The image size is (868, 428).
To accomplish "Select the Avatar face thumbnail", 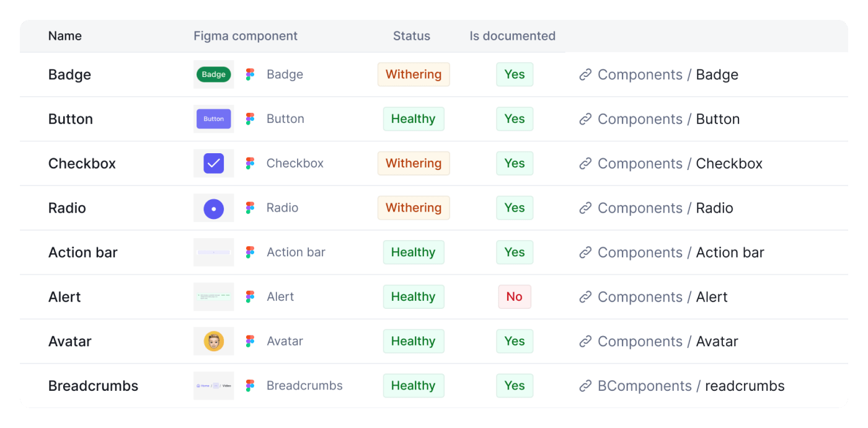I will (214, 341).
